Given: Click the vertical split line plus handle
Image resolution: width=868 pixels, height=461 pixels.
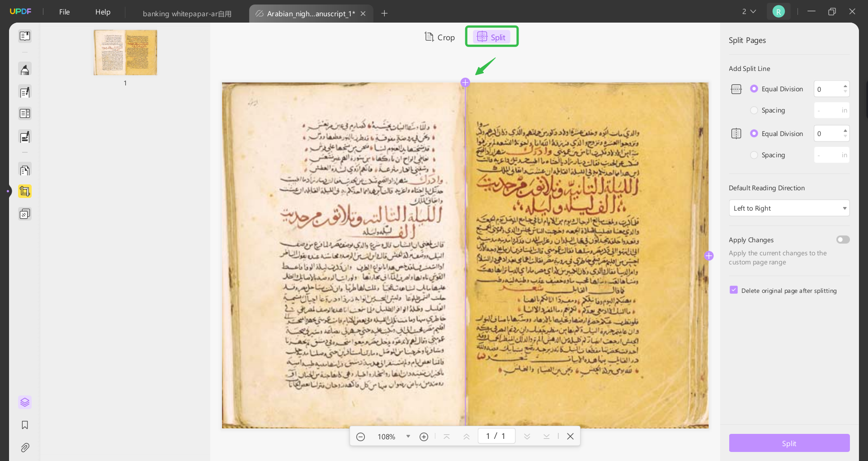Looking at the screenshot, I should coord(465,82).
